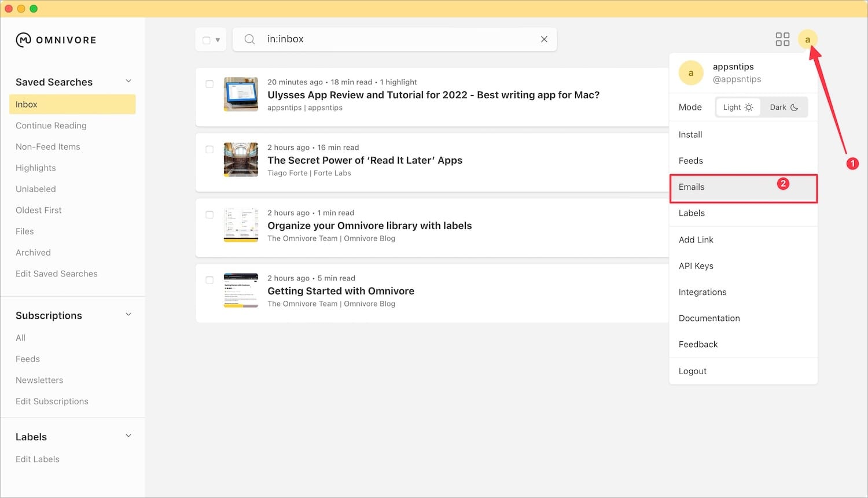Open Highlights in the sidebar
The width and height of the screenshot is (868, 498).
click(36, 168)
